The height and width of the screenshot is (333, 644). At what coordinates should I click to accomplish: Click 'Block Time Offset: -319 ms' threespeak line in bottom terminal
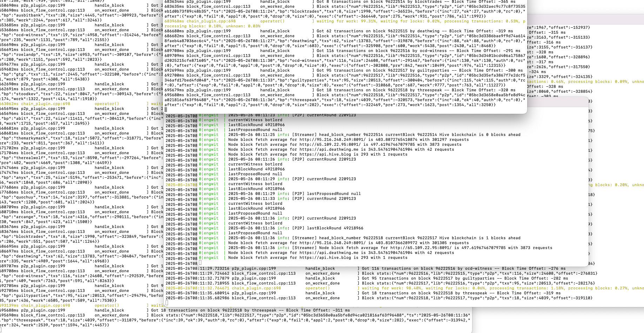click(529, 293)
